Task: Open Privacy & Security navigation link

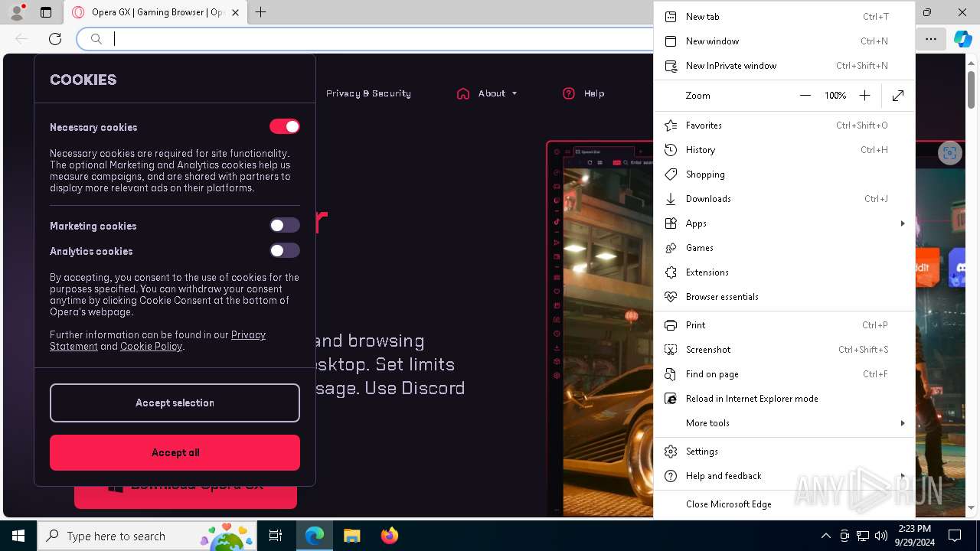Action: [x=368, y=93]
